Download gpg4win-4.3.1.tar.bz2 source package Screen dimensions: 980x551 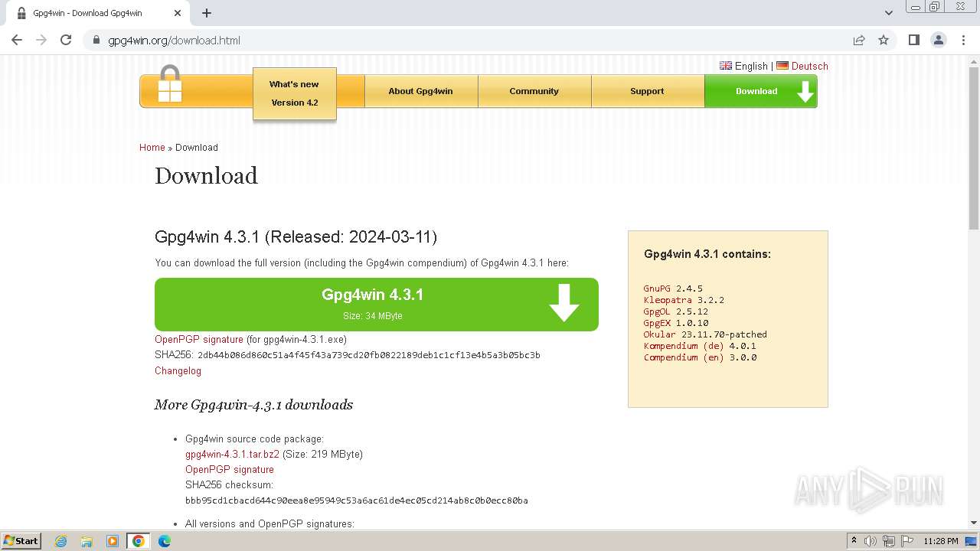(232, 454)
